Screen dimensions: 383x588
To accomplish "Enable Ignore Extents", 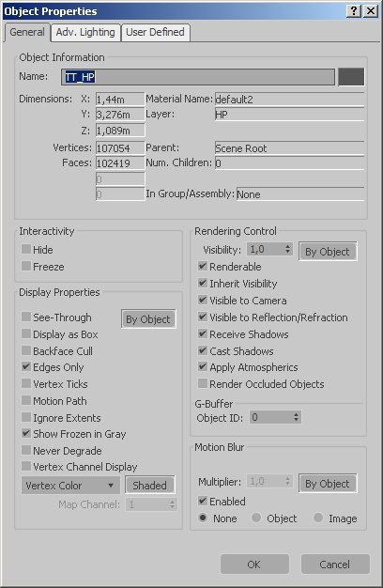I will (x=26, y=417).
